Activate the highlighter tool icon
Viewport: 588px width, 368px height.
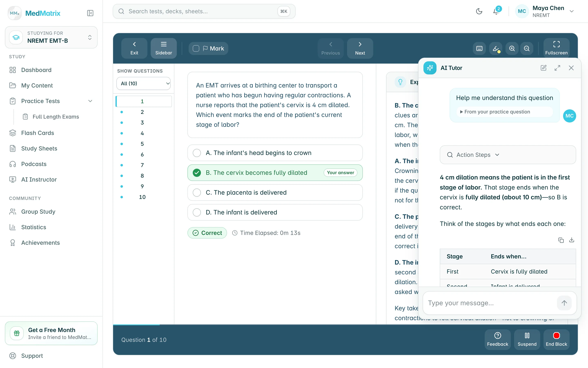(x=496, y=48)
